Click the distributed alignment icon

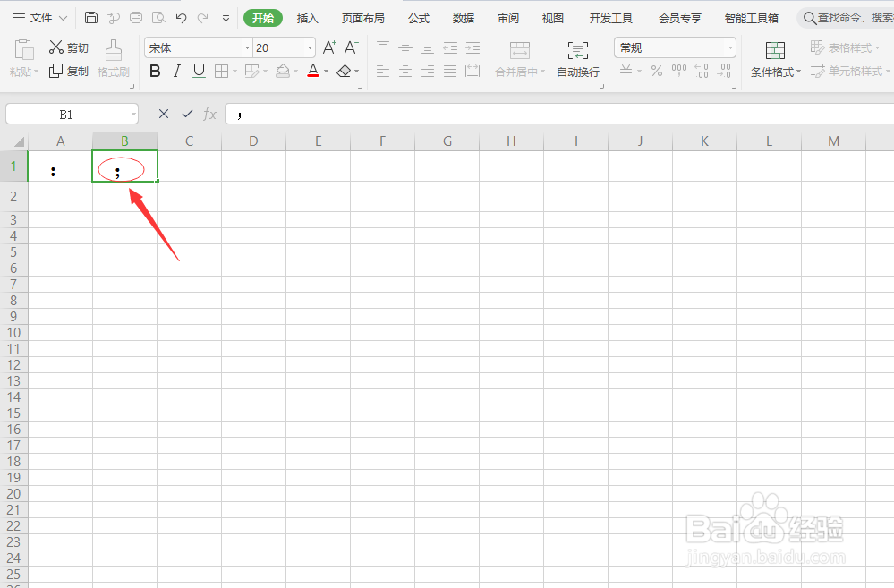pos(473,72)
